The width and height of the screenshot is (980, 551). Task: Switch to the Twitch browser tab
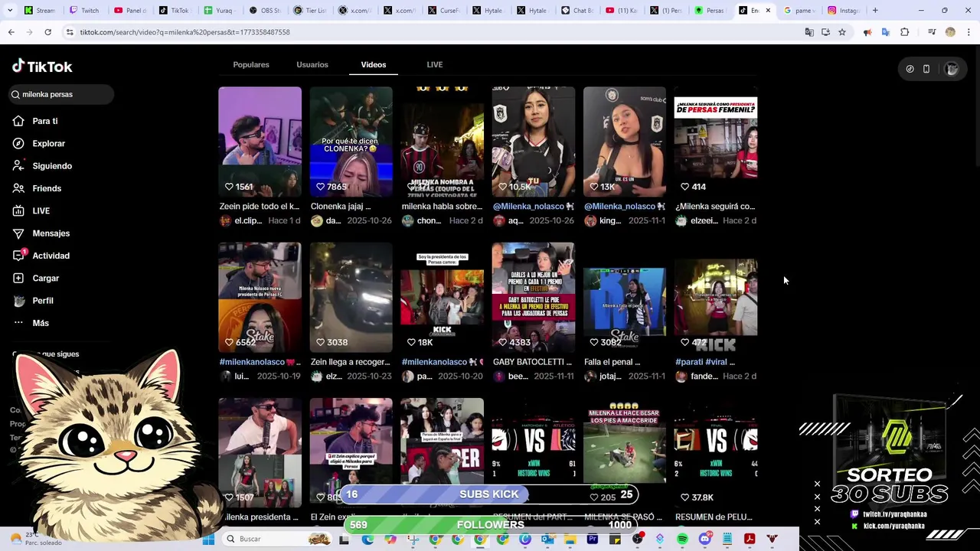click(x=84, y=11)
